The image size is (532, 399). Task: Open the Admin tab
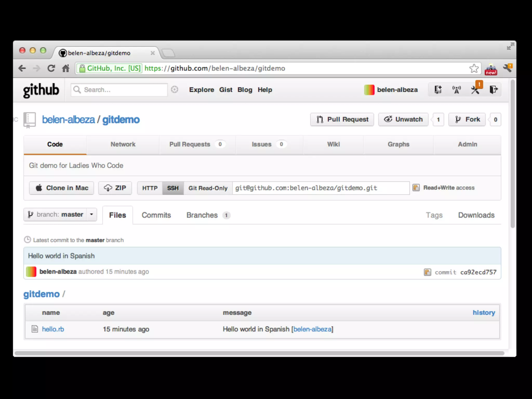point(467,144)
